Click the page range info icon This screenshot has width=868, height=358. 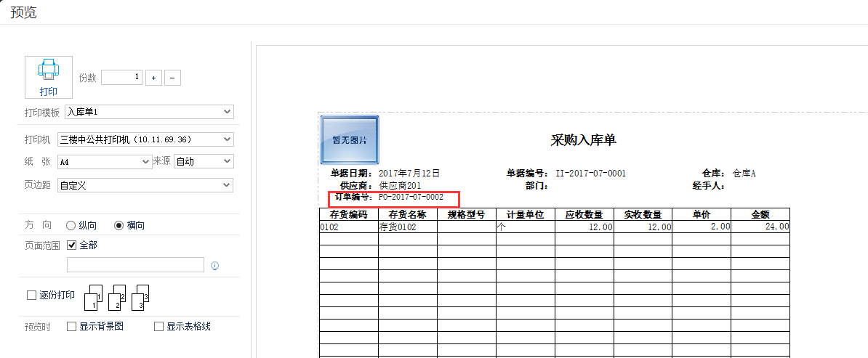(214, 266)
